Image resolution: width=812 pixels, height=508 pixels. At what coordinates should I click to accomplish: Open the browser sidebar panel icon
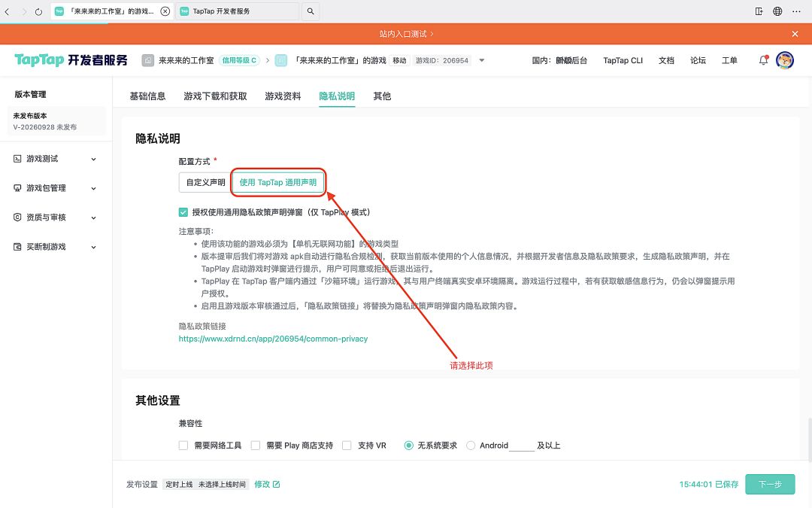point(759,11)
